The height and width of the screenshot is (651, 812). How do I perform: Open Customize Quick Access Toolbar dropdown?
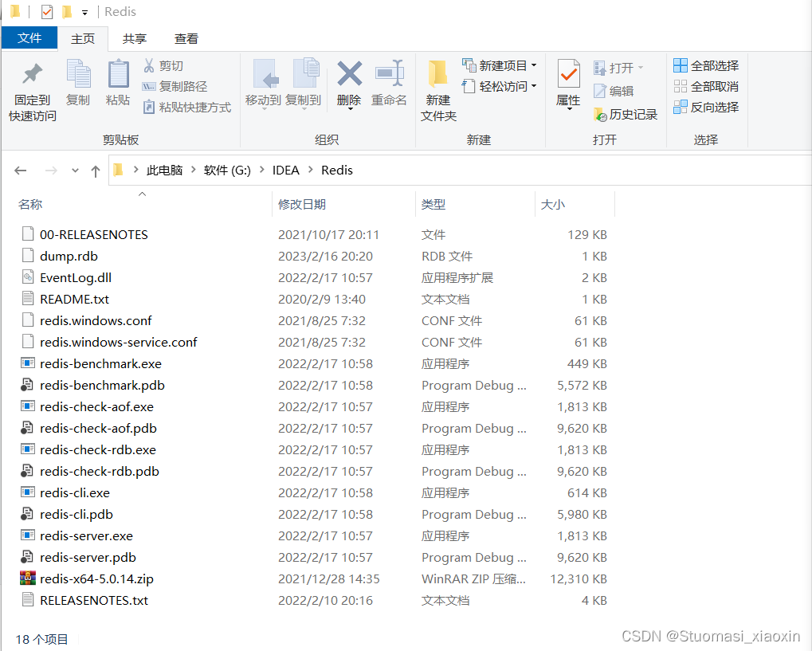click(85, 13)
